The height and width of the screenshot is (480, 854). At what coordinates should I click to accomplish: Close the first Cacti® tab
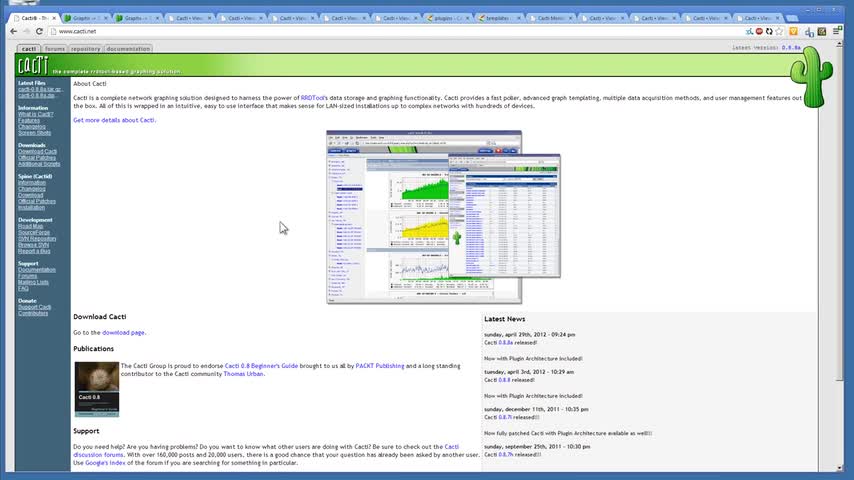coord(54,18)
